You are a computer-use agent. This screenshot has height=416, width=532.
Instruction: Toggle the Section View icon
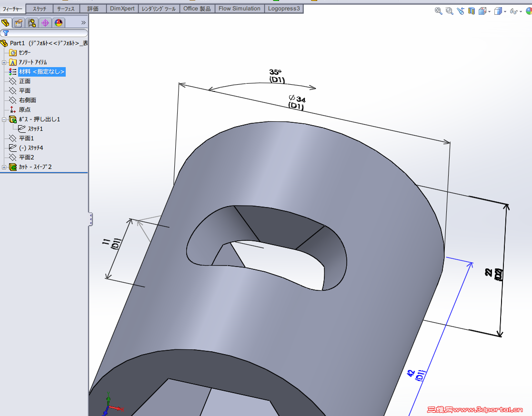(471, 11)
